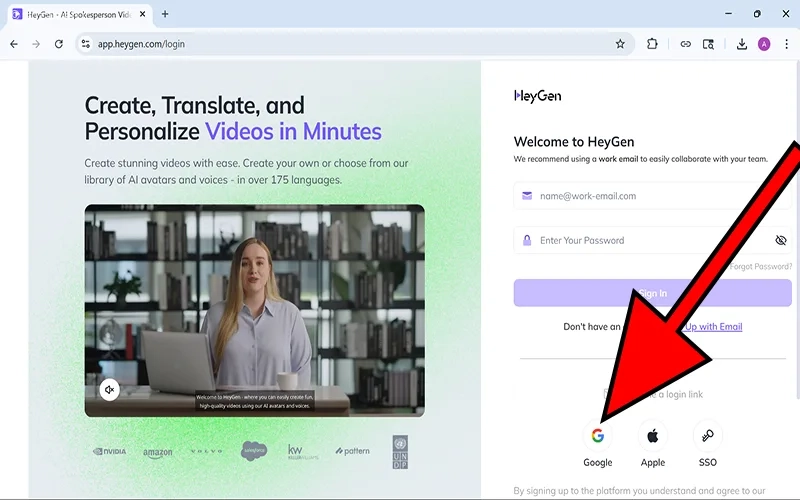Reload the HeyGen login page
Image resolution: width=800 pixels, height=500 pixels.
tap(59, 44)
